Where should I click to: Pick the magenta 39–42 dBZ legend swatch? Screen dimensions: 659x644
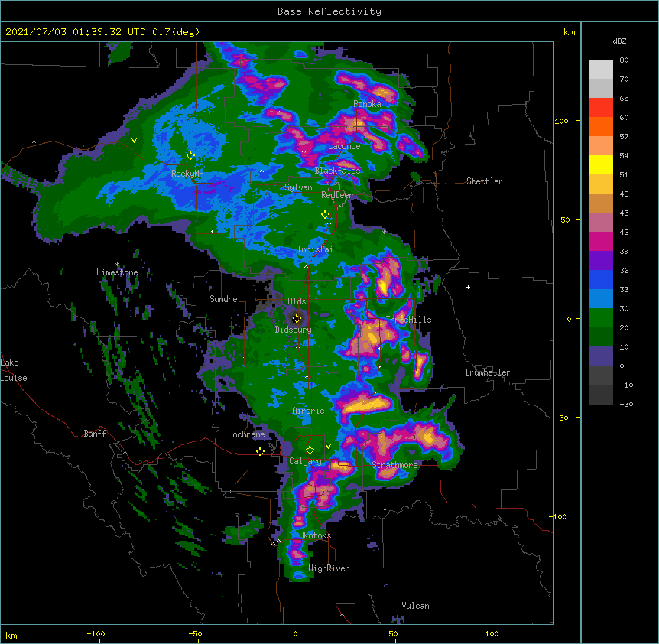tap(601, 241)
